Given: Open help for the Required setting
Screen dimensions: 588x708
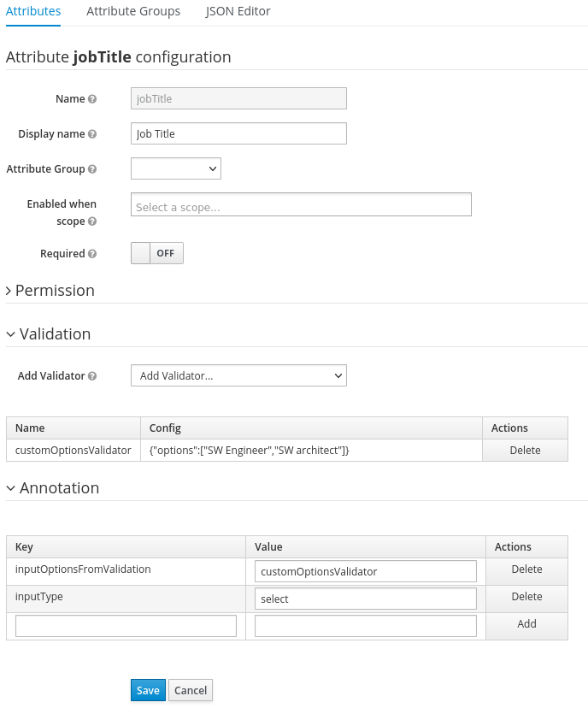Looking at the screenshot, I should [x=93, y=253].
